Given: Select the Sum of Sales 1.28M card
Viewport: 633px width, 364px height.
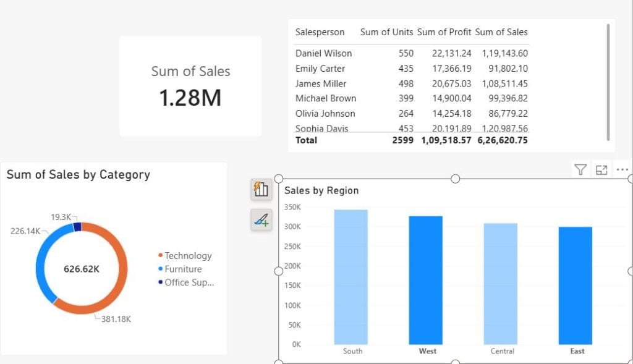Looking at the screenshot, I should (x=190, y=87).
